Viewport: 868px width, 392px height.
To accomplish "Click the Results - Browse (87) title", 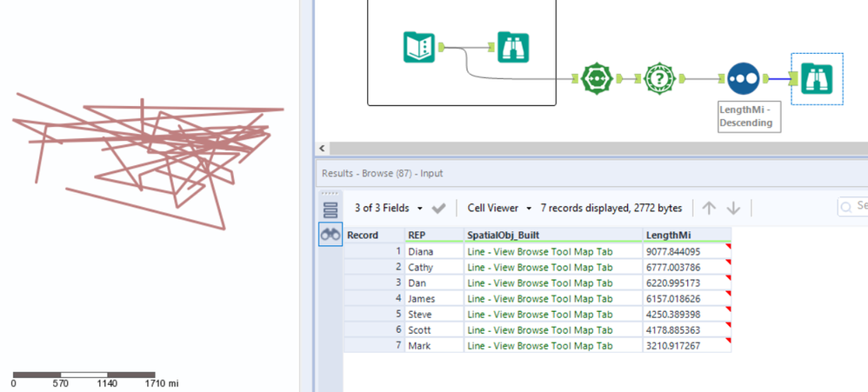I will click(383, 173).
